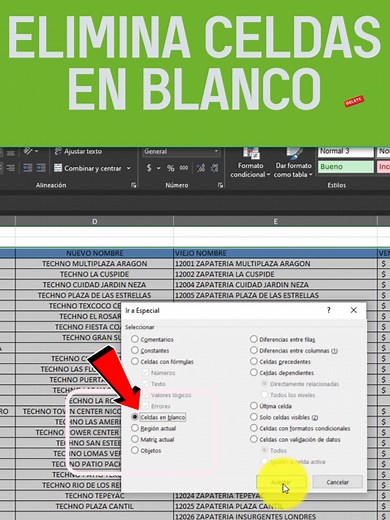Click the decrease indent icon
This screenshot has width=390, height=520.
pos(28,168)
